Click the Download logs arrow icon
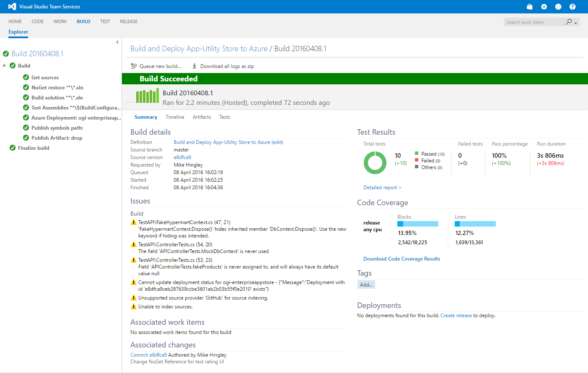 [194, 66]
